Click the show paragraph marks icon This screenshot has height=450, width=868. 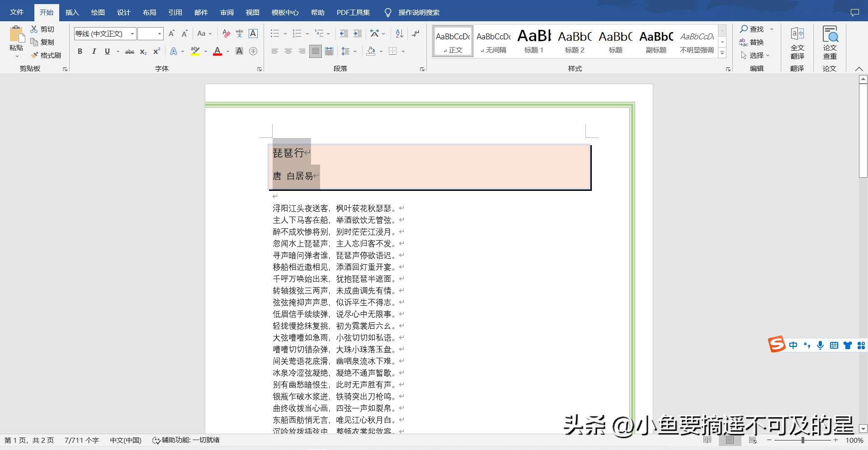click(x=416, y=33)
